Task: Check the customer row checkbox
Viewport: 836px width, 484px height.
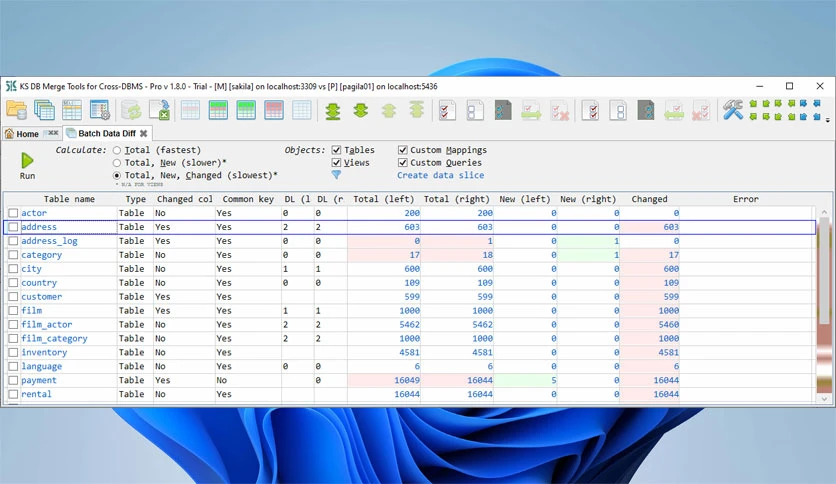Action: click(x=13, y=297)
